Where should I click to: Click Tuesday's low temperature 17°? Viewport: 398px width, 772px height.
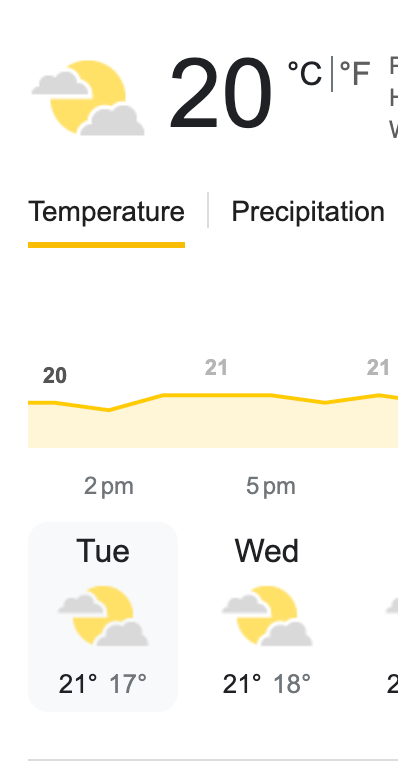tap(128, 684)
